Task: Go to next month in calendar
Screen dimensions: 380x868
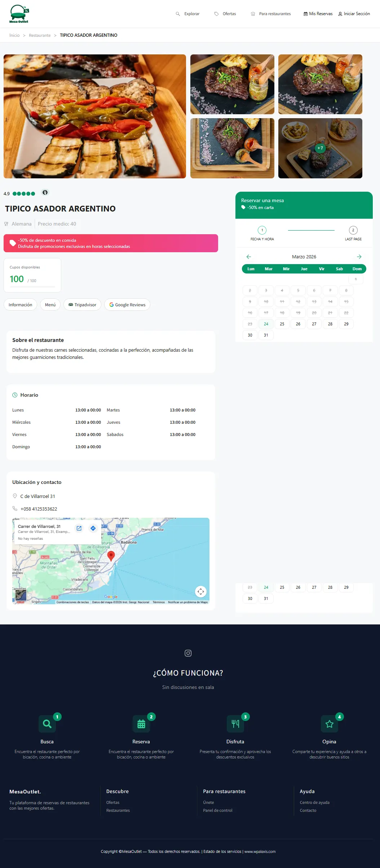Action: 359,257
